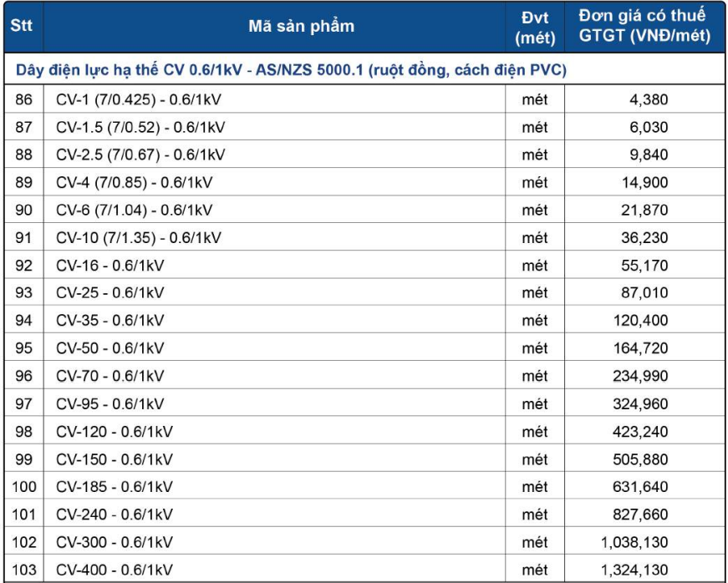Click the 'Mã sản phẩm' column header
The width and height of the screenshot is (728, 583).
(301, 26)
